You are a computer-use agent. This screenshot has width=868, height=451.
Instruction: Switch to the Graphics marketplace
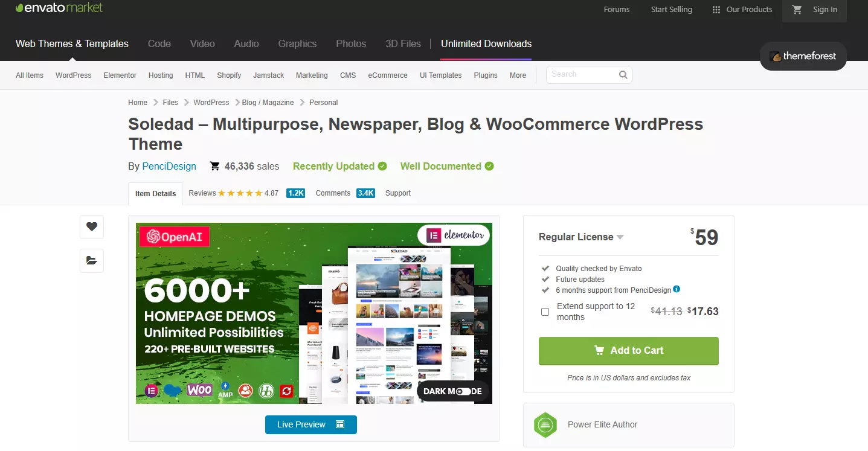click(x=297, y=43)
